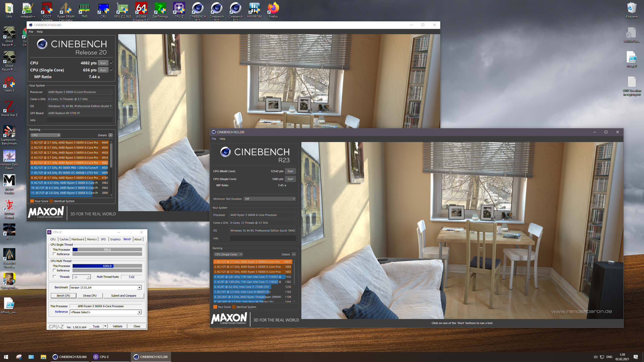The image size is (644, 362).
Task: Open the Minimum Test Duration dropdown
Action: pyautogui.click(x=269, y=199)
